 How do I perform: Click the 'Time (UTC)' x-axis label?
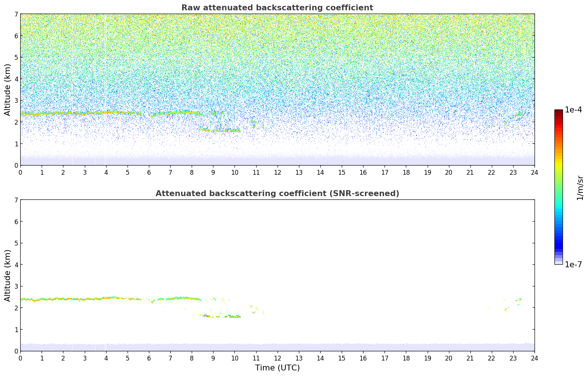pos(277,368)
